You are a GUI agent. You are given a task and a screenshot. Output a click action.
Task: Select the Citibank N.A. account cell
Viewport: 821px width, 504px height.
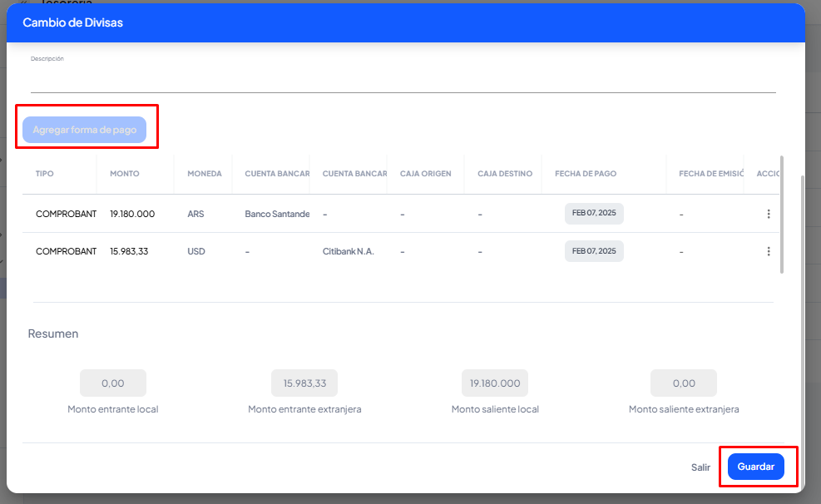[x=348, y=251]
